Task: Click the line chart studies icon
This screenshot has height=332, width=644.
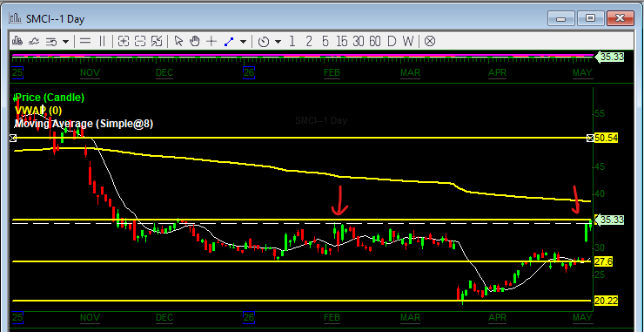Action: point(34,41)
